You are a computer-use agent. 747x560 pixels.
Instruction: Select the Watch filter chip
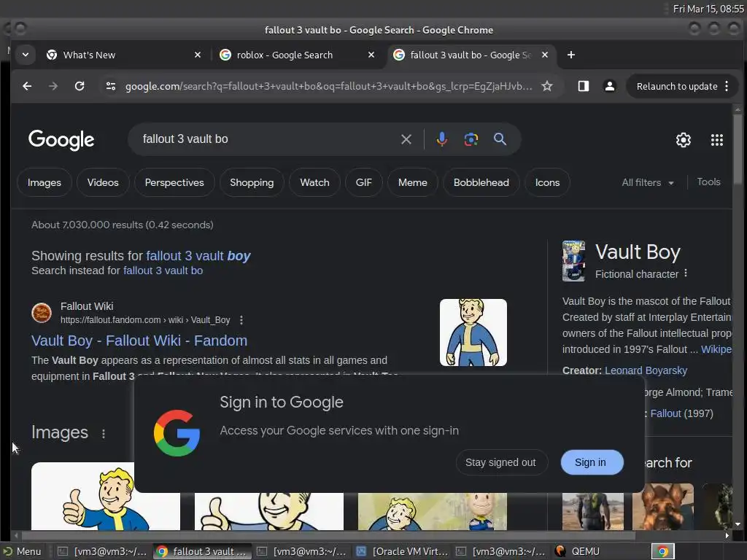314,182
